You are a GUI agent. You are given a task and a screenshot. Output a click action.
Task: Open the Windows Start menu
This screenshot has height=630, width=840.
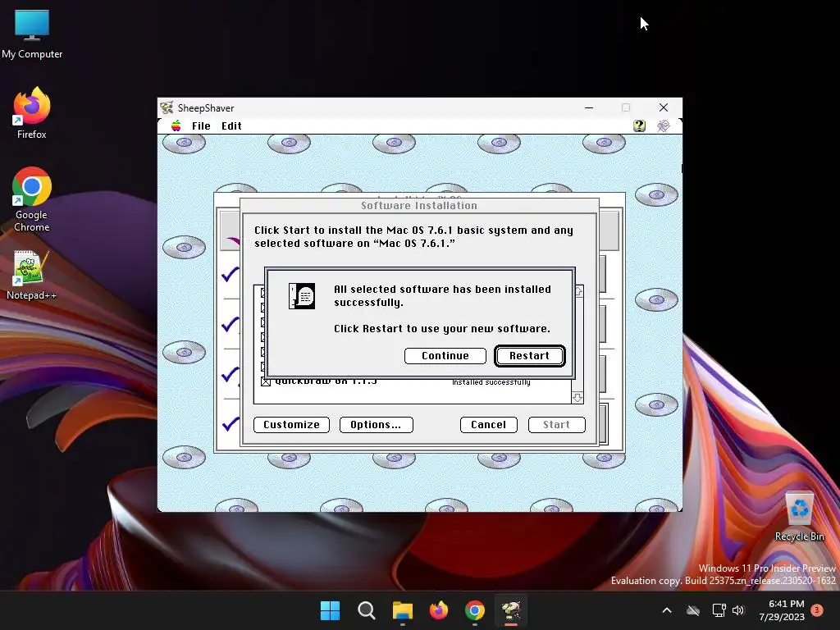[x=330, y=610]
